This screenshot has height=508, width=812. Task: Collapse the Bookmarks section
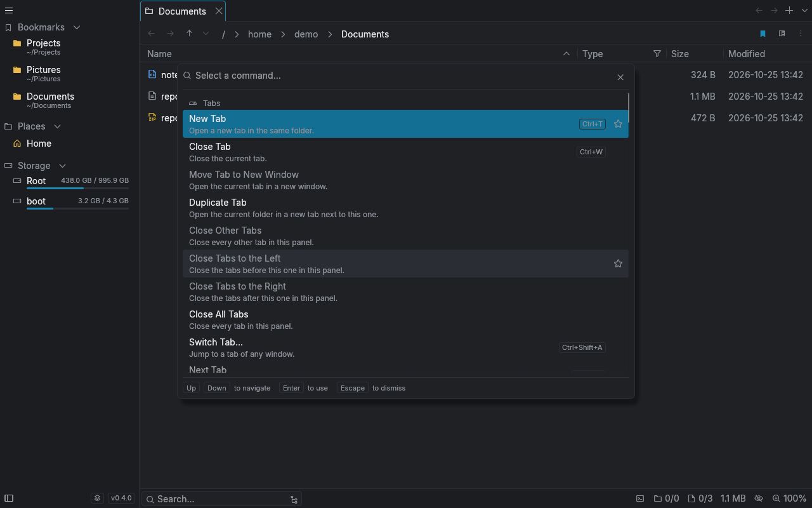pos(77,27)
